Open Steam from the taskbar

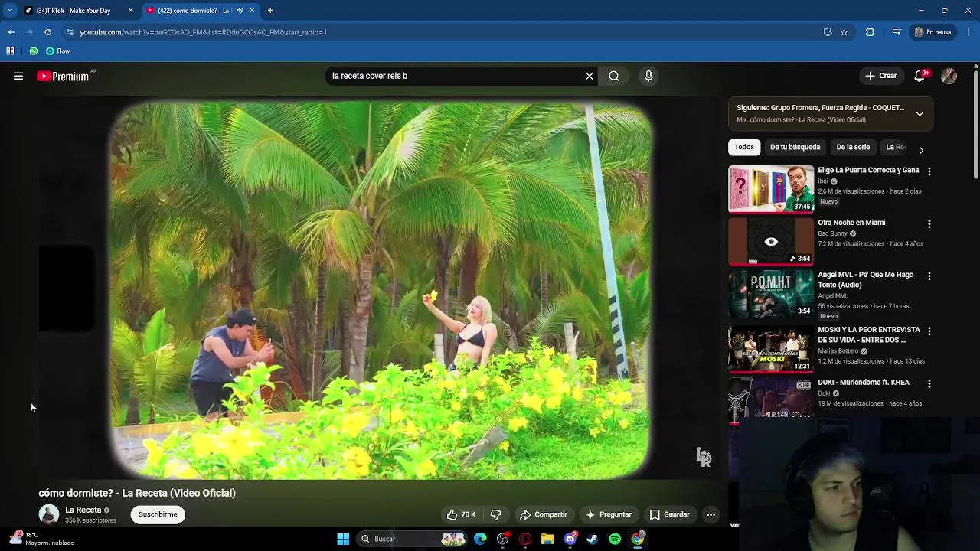(x=593, y=539)
